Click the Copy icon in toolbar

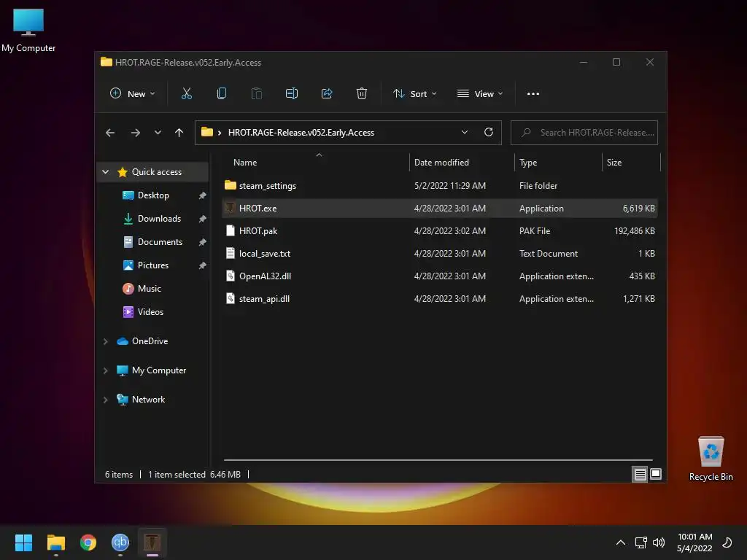point(222,94)
